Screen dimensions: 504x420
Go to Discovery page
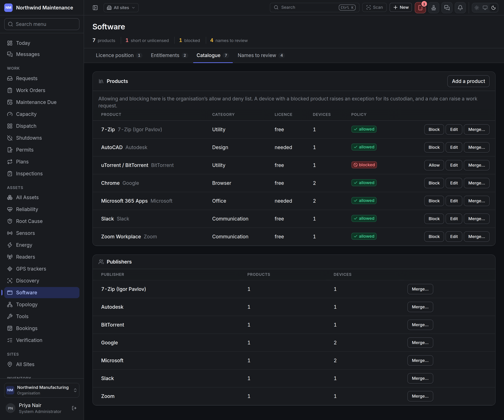pyautogui.click(x=42, y=281)
